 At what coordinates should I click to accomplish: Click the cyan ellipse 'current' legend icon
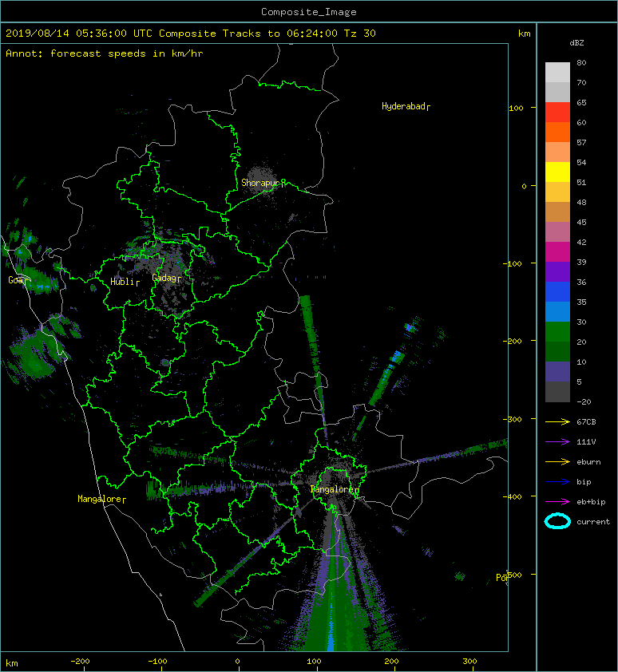pos(557,521)
